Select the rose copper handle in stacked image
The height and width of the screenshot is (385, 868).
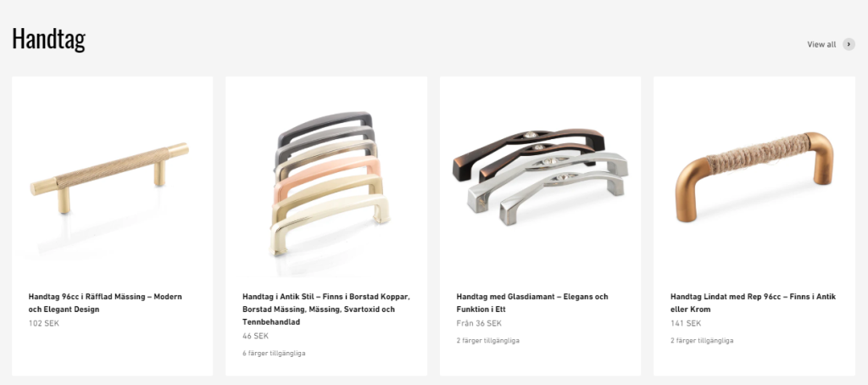tap(328, 173)
